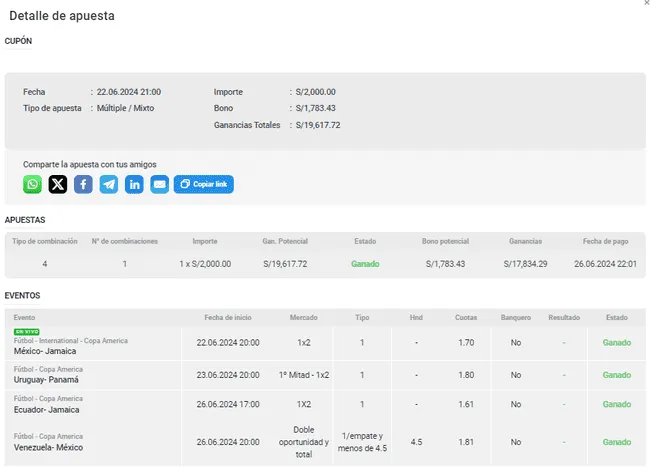652x472 pixels.
Task: Share the bet on LinkedIn
Action: (x=134, y=184)
